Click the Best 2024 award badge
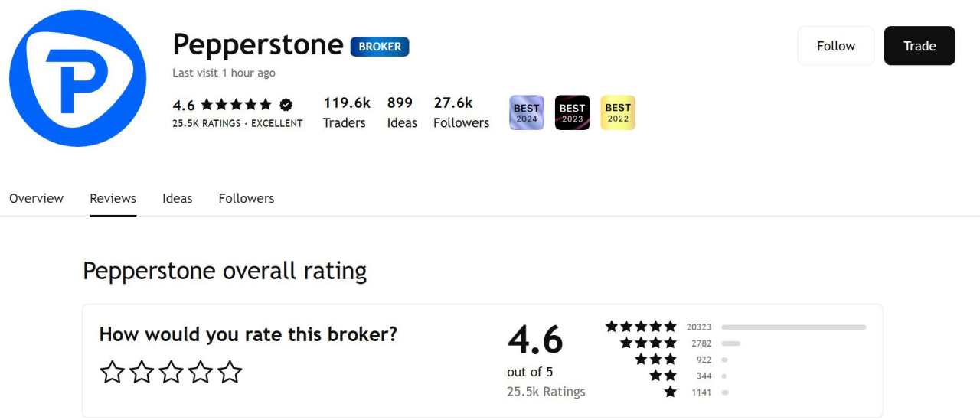 click(x=527, y=112)
